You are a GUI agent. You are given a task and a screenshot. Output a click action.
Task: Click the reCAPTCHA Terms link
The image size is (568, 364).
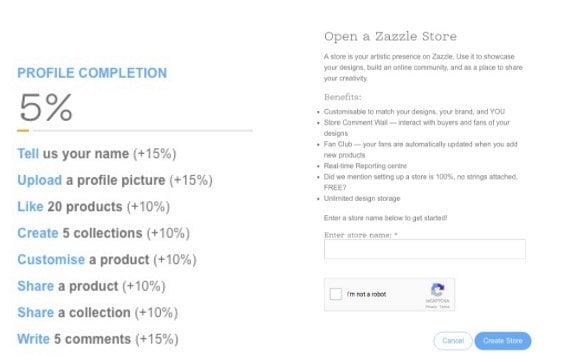pyautogui.click(x=444, y=307)
